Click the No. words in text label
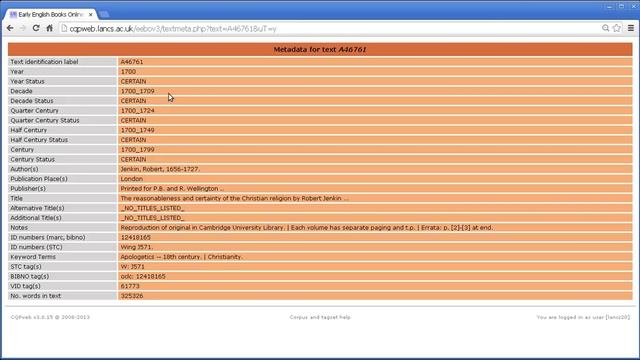 coord(36,296)
